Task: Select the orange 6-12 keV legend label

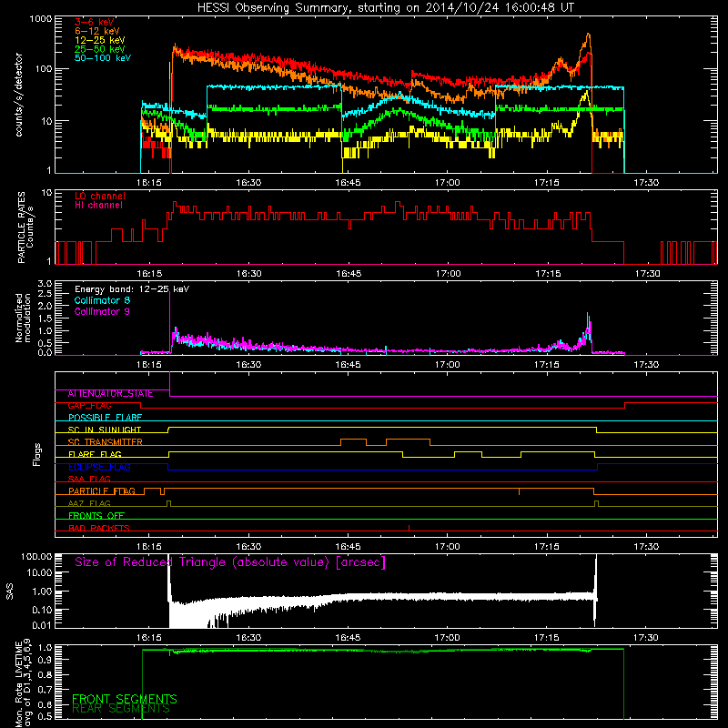Action: pyautogui.click(x=97, y=31)
